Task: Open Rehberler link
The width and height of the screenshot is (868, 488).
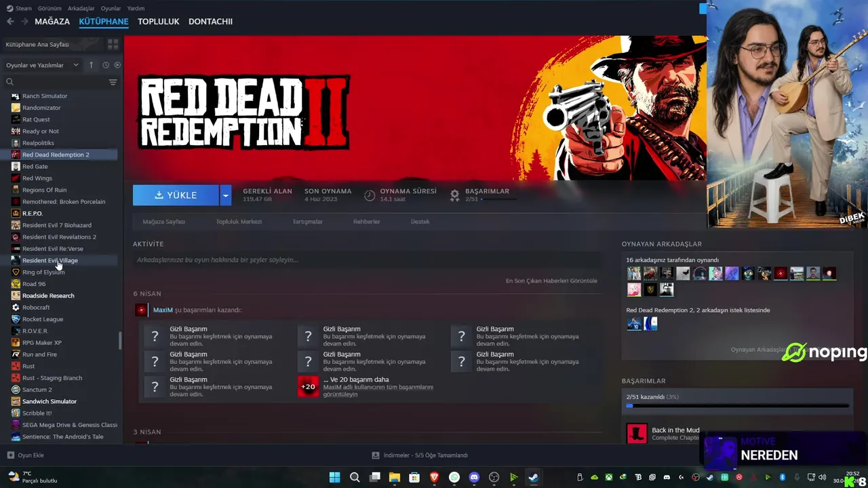Action: 366,222
